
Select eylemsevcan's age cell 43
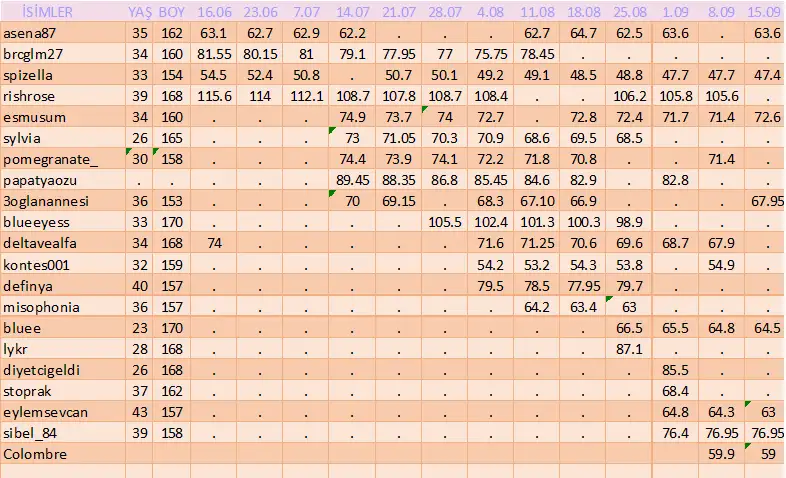tap(138, 410)
